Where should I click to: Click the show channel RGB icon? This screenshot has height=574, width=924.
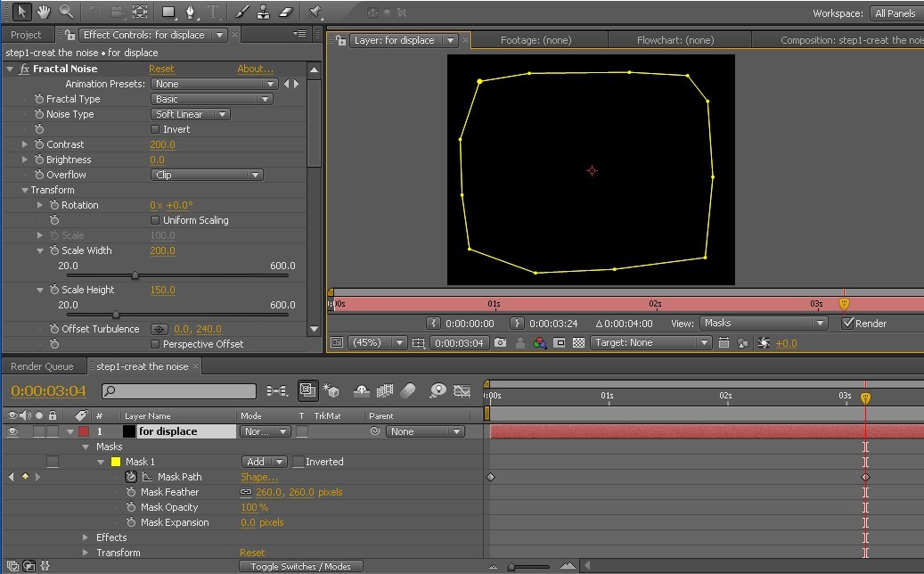[539, 342]
